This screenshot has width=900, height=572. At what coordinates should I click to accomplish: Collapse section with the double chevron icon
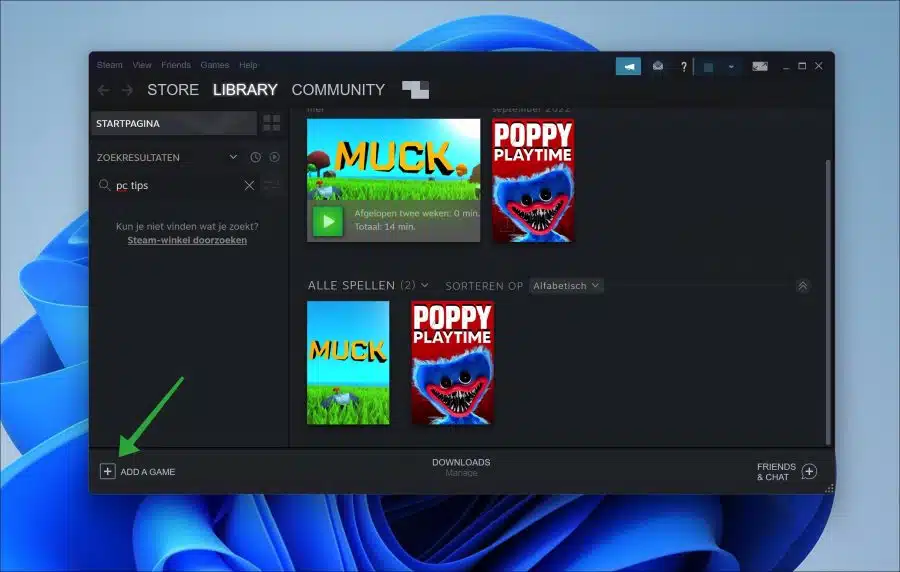click(802, 286)
